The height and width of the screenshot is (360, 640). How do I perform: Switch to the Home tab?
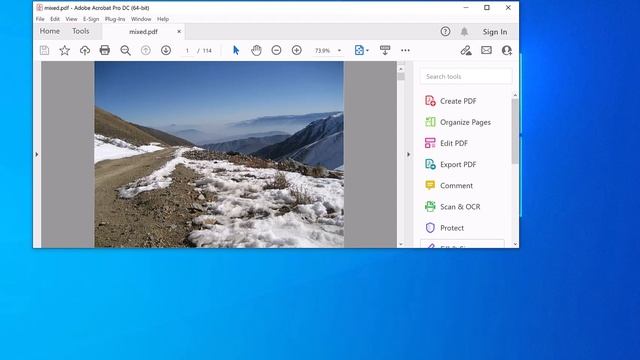click(50, 31)
